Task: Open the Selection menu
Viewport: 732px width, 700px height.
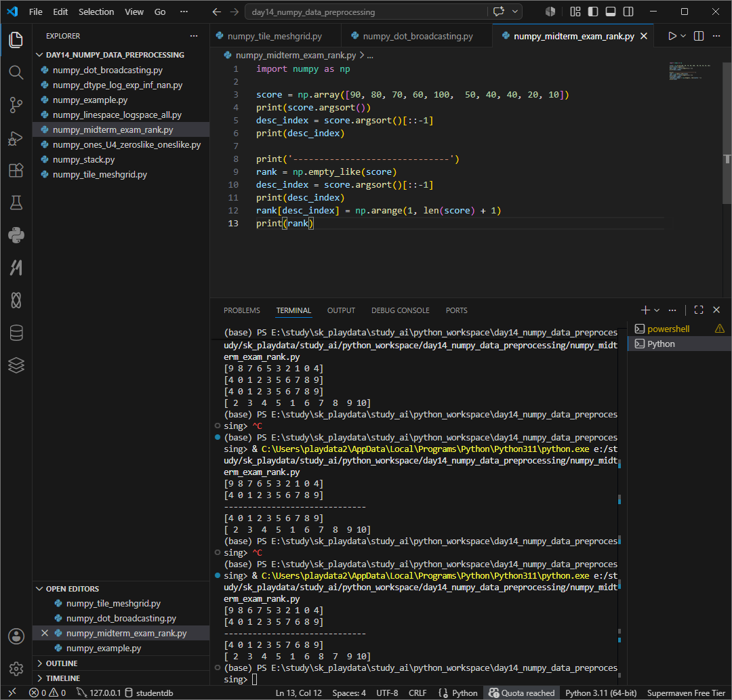Action: [96, 12]
